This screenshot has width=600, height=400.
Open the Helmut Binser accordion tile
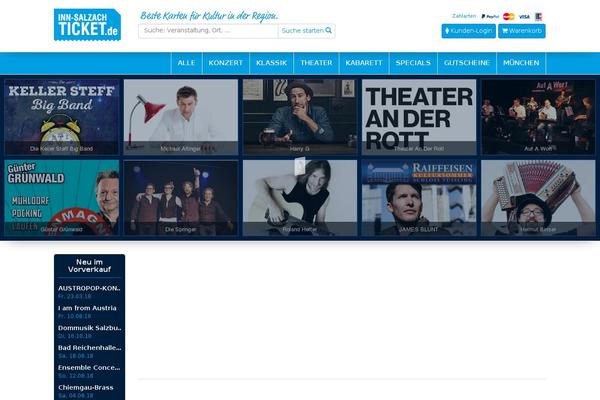point(538,198)
